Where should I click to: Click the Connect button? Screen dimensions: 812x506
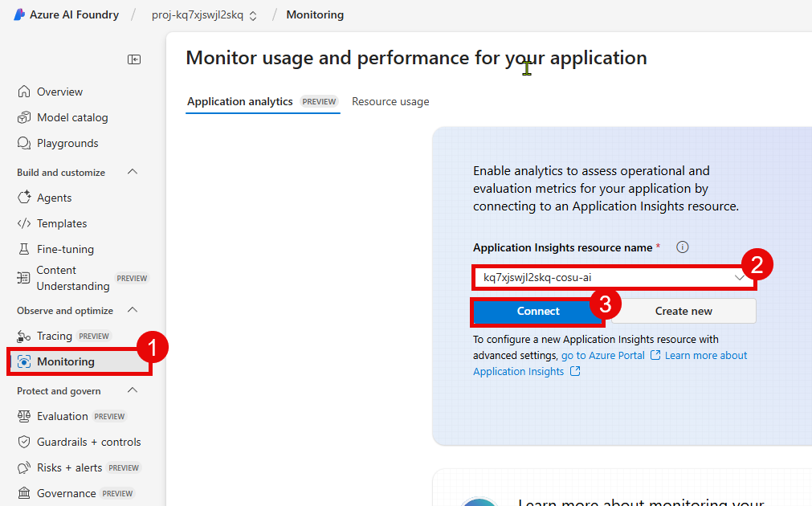pos(537,311)
